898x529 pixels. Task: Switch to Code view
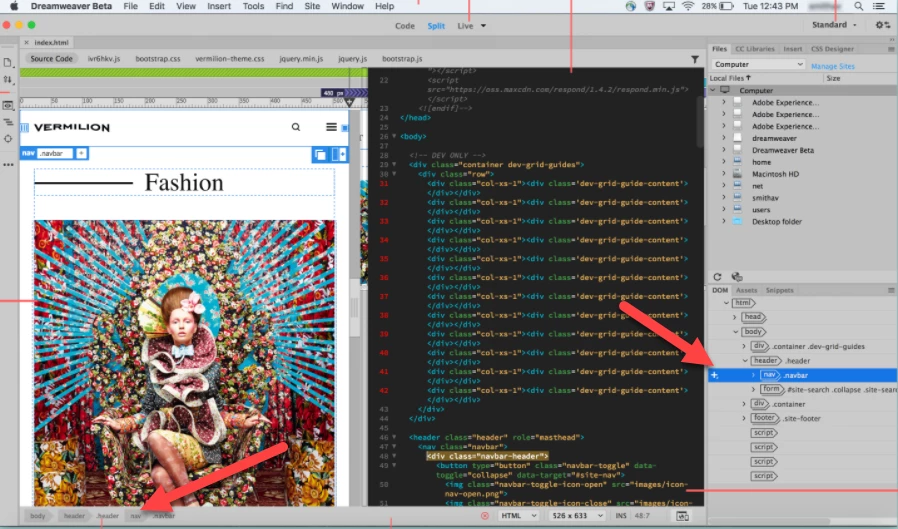405,26
